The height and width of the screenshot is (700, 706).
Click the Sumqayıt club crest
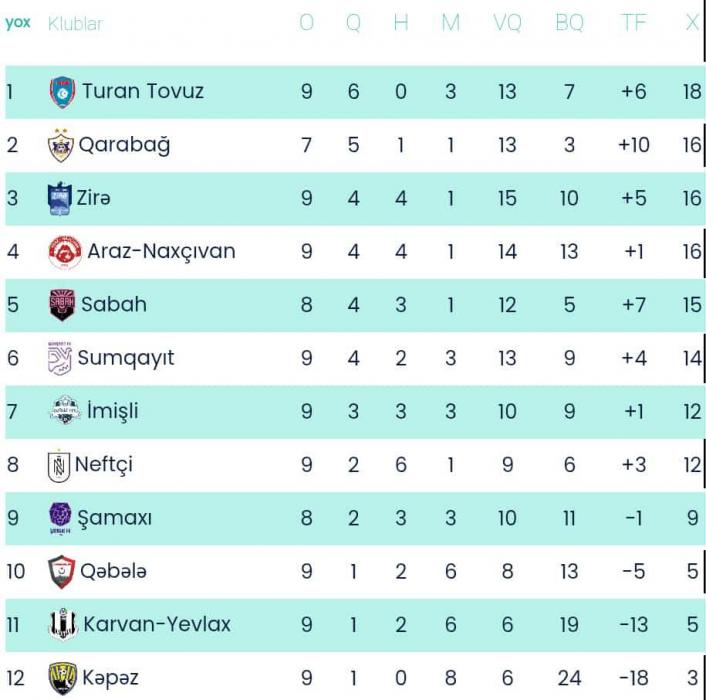[x=60, y=358]
